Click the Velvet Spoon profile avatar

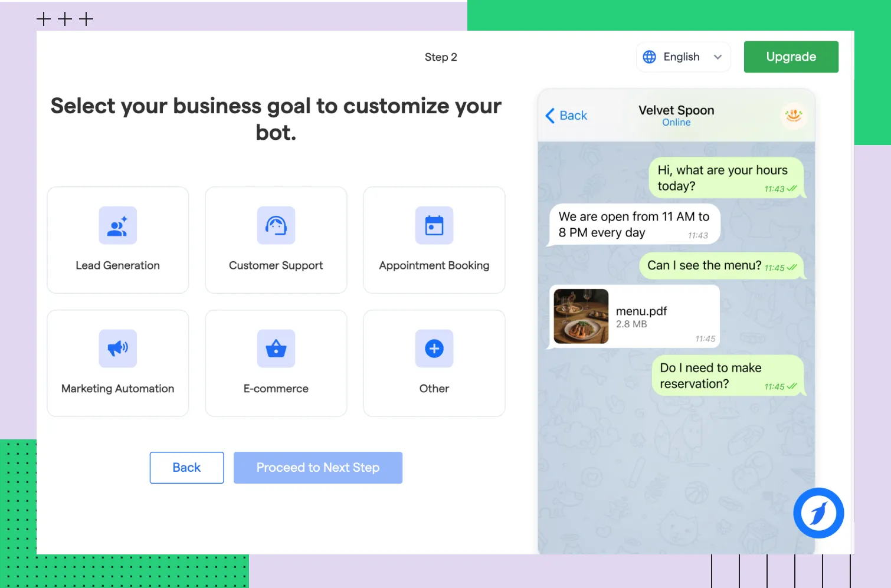click(793, 115)
